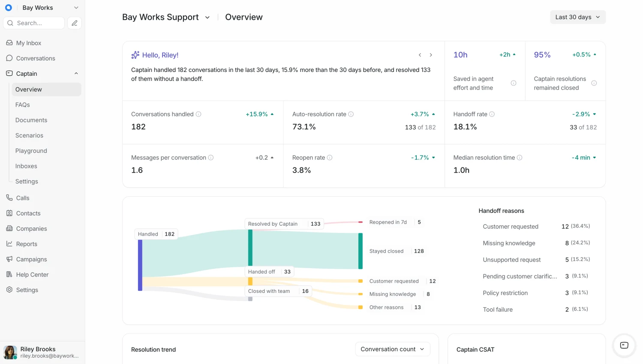The width and height of the screenshot is (643, 364).
Task: Click the sidebar Search field
Action: tap(34, 23)
